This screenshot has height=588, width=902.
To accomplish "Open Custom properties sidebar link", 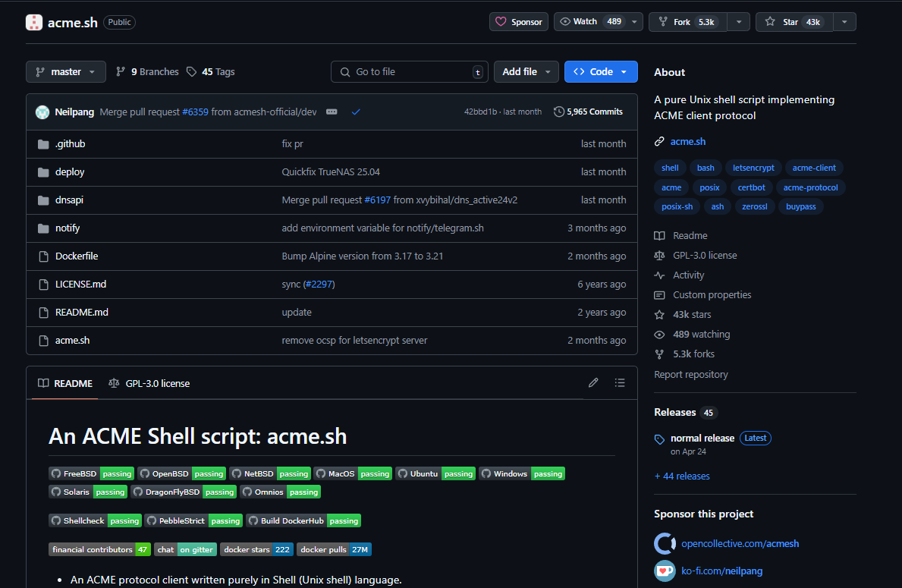I will (x=703, y=294).
